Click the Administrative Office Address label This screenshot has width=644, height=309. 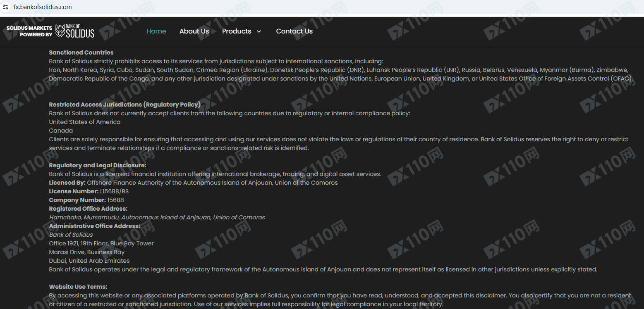point(94,226)
